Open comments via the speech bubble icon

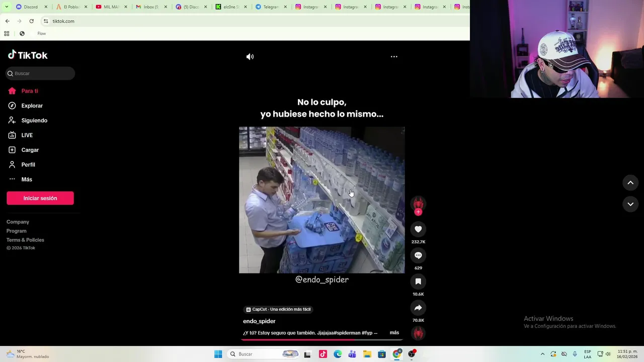418,255
